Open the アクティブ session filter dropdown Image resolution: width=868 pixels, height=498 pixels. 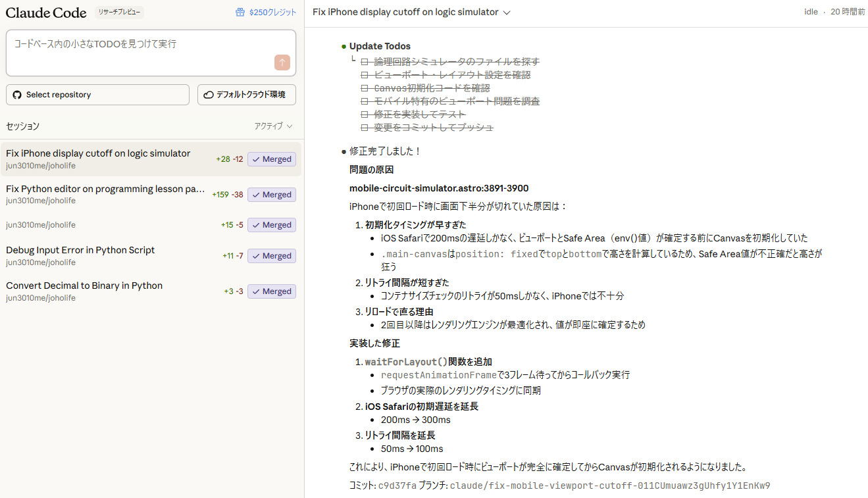[272, 126]
